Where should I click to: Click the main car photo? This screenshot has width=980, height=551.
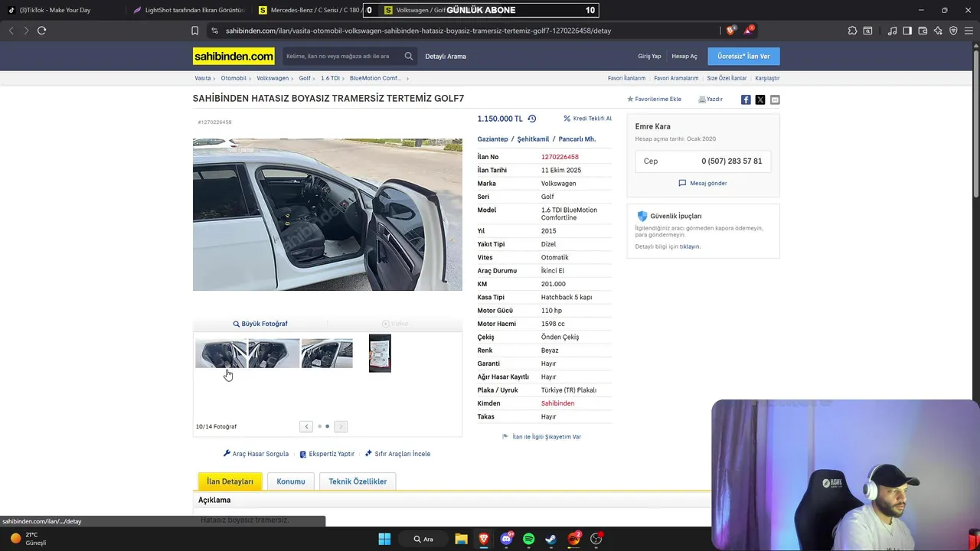[x=328, y=214]
